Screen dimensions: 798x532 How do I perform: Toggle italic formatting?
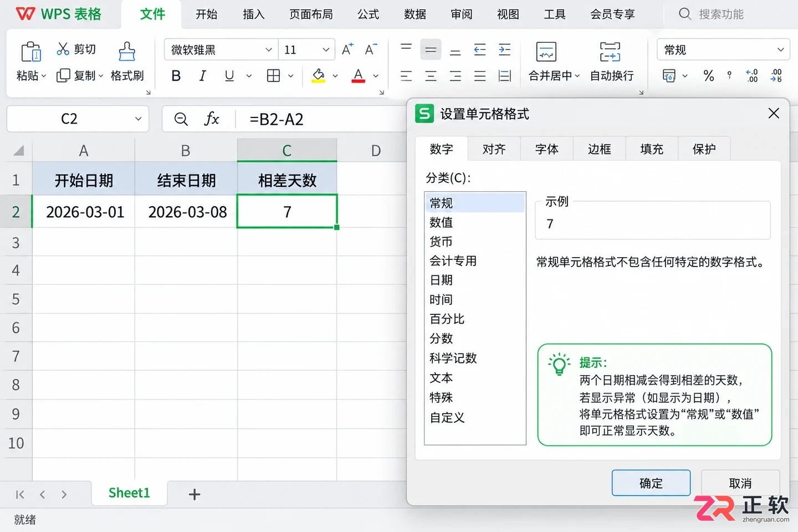(x=202, y=76)
